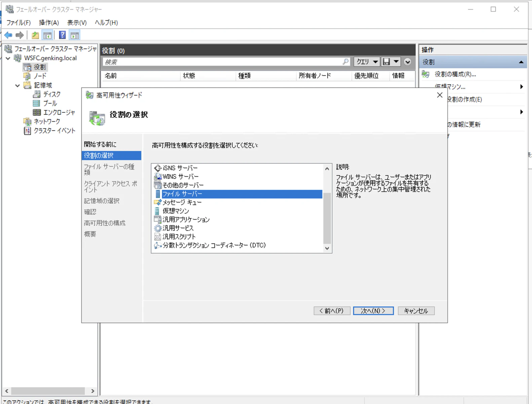The image size is (532, 404).
Task: Click the < 前へ(P) button
Action: point(332,311)
